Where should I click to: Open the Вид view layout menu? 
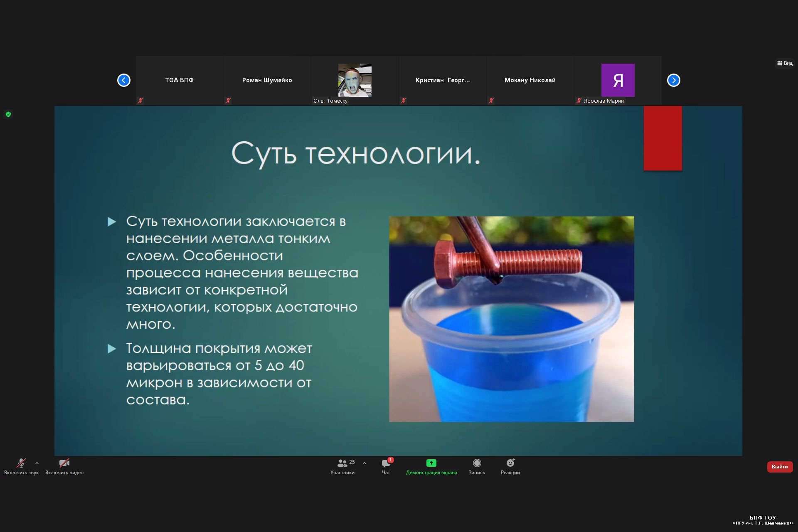point(785,63)
